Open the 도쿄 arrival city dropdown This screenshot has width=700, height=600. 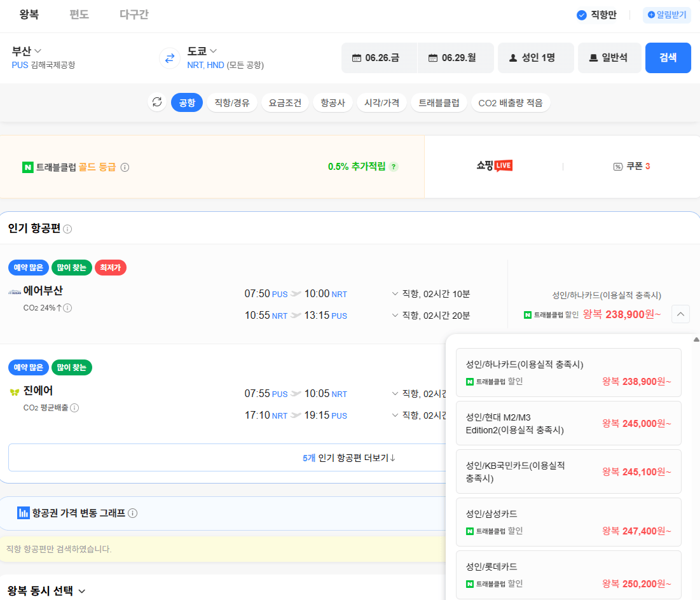(202, 51)
